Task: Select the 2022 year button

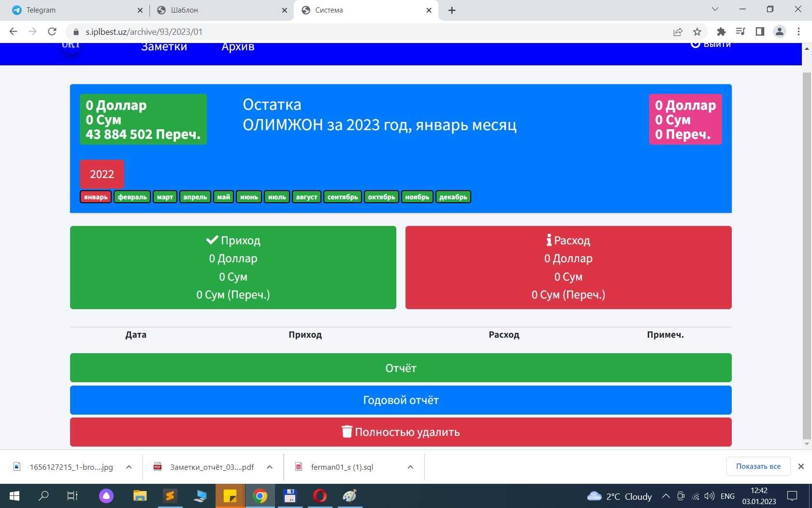Action: pyautogui.click(x=102, y=174)
